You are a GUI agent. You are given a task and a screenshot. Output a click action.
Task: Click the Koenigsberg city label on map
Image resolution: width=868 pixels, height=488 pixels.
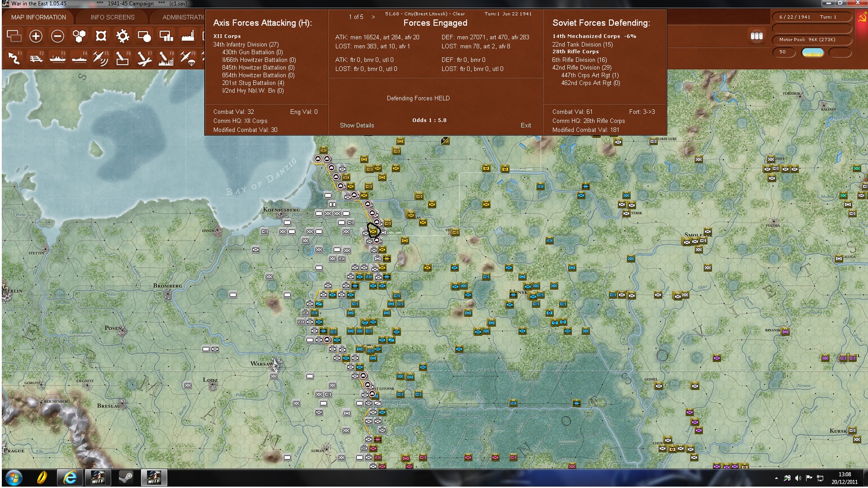pos(281,210)
